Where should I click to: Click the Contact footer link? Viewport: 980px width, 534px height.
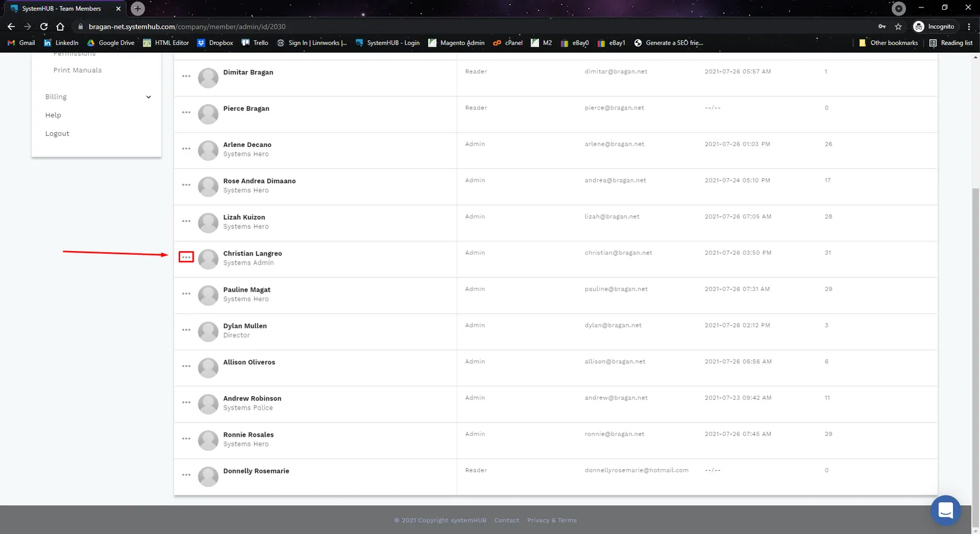[507, 521]
